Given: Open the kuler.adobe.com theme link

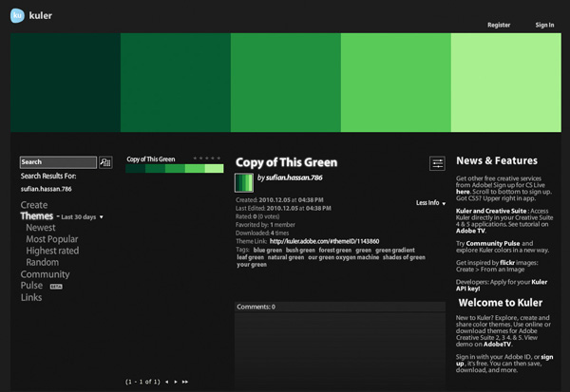Looking at the screenshot, I should pyautogui.click(x=324, y=241).
